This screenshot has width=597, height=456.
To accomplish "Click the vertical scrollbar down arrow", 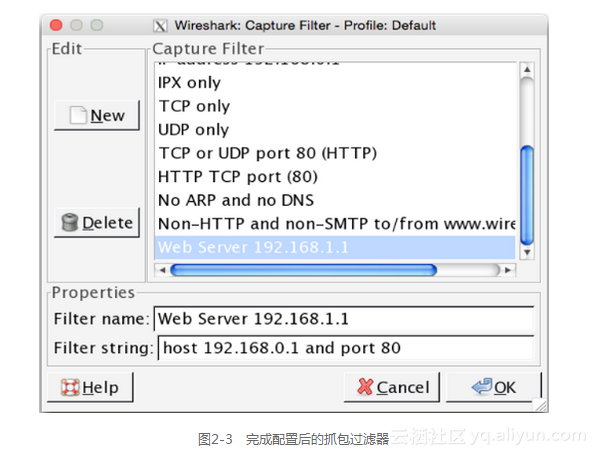I will 527,252.
